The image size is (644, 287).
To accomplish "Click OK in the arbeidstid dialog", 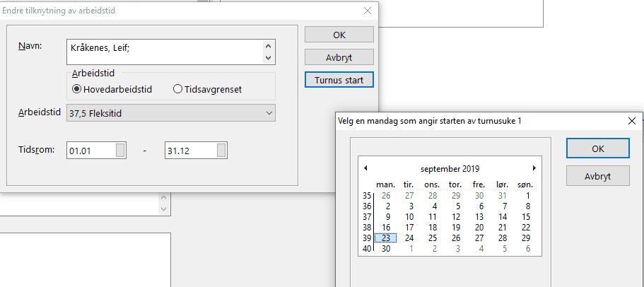I will point(339,35).
